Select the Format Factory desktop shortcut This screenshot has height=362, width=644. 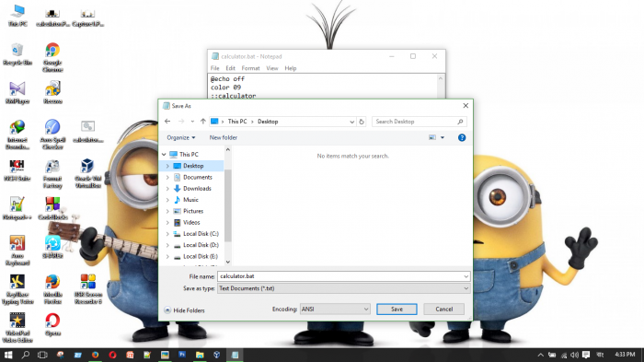[52, 173]
